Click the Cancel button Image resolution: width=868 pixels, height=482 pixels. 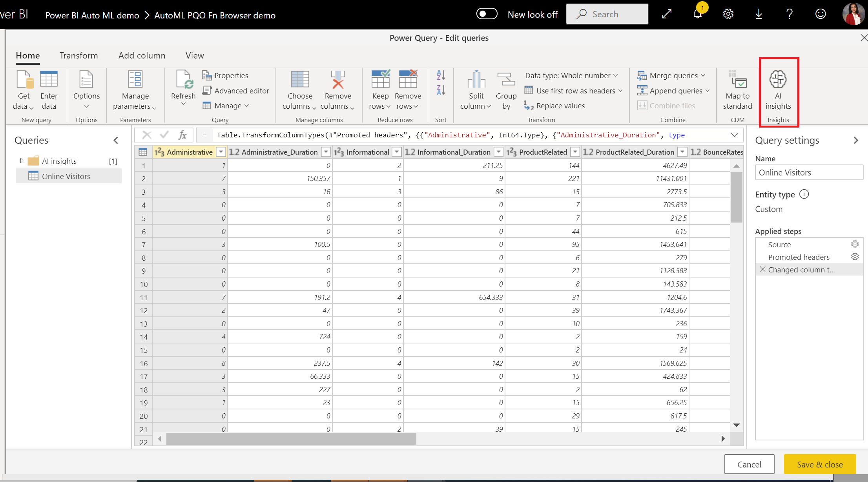749,464
